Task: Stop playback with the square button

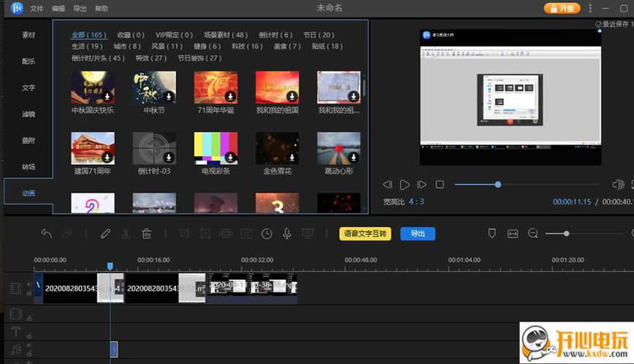Action: [440, 185]
